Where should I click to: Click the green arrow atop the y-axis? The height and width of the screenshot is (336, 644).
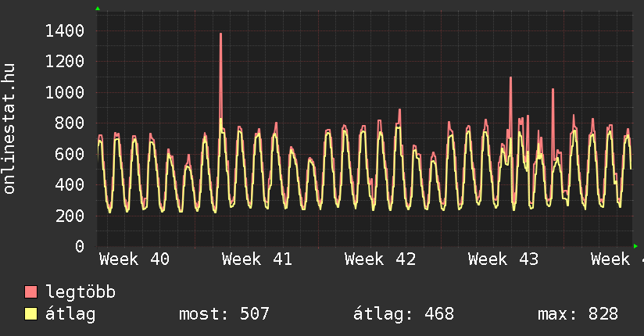click(98, 9)
